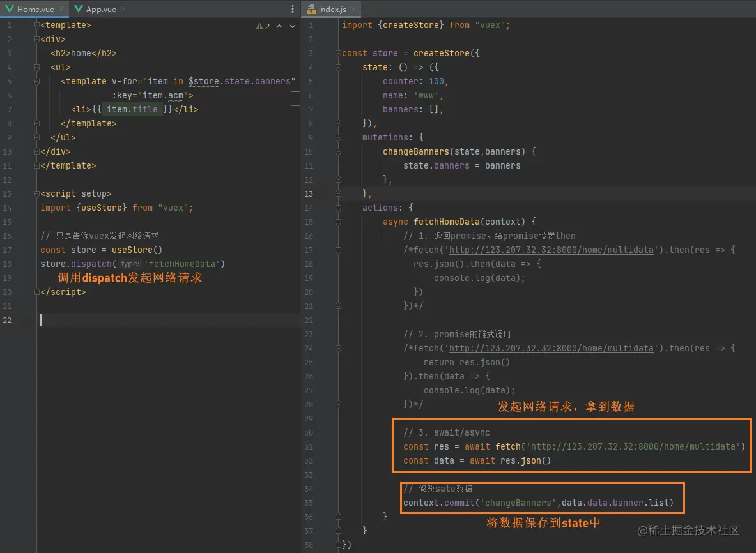Fold the mutations object at line 9

click(x=338, y=138)
